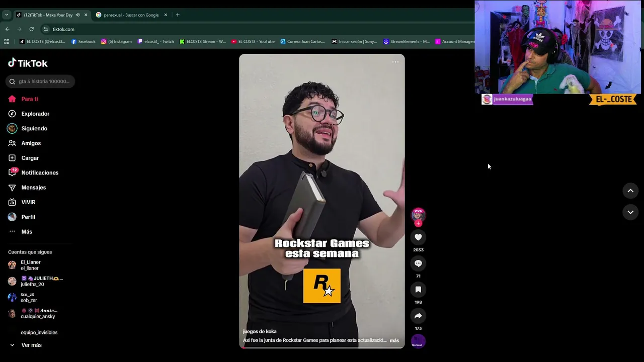Switch to the TikTok browser tab

[48, 15]
